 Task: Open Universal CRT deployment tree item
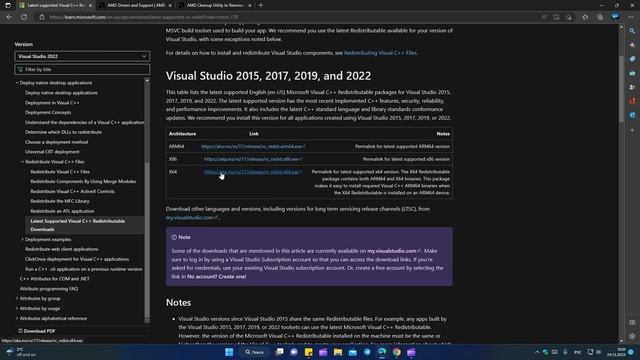click(x=52, y=152)
